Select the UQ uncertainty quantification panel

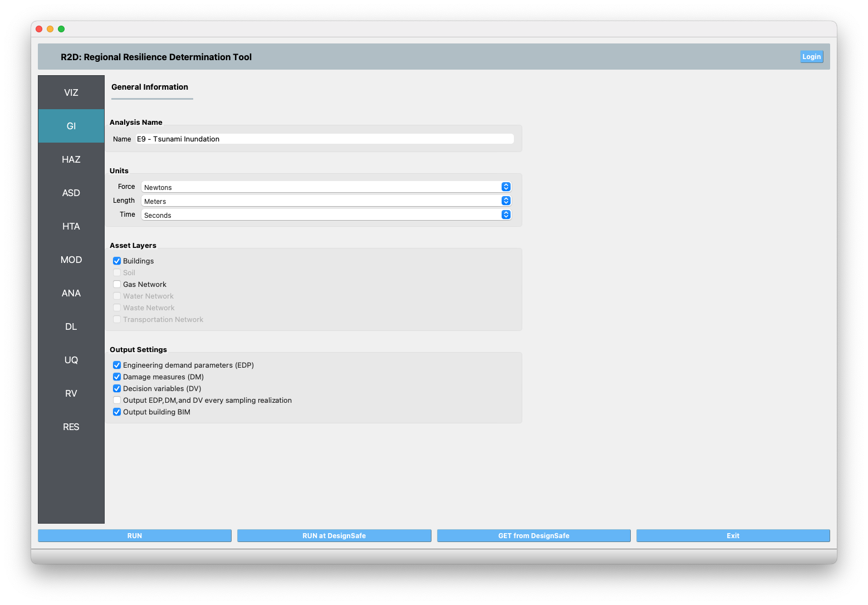[x=71, y=360]
